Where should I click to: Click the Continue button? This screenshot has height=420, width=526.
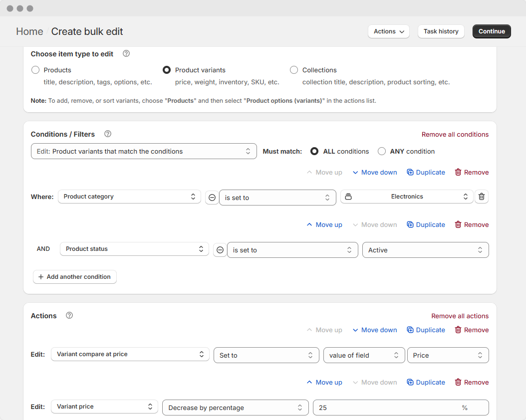pyautogui.click(x=491, y=31)
